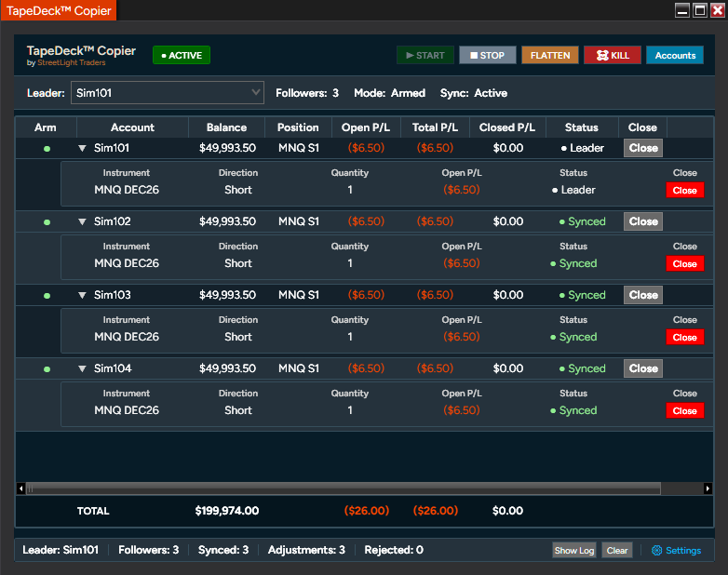Click the KILL button with skull icon
The height and width of the screenshot is (575, 728).
pyautogui.click(x=613, y=55)
